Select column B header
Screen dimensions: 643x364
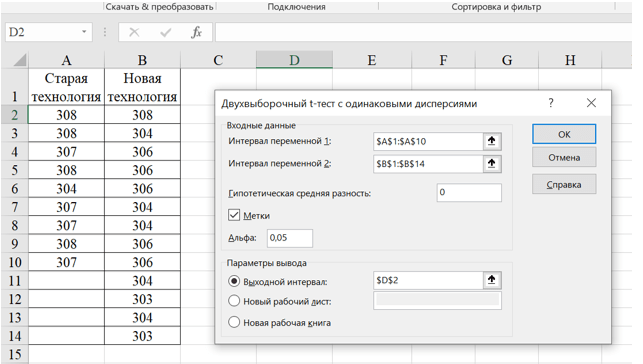click(142, 60)
